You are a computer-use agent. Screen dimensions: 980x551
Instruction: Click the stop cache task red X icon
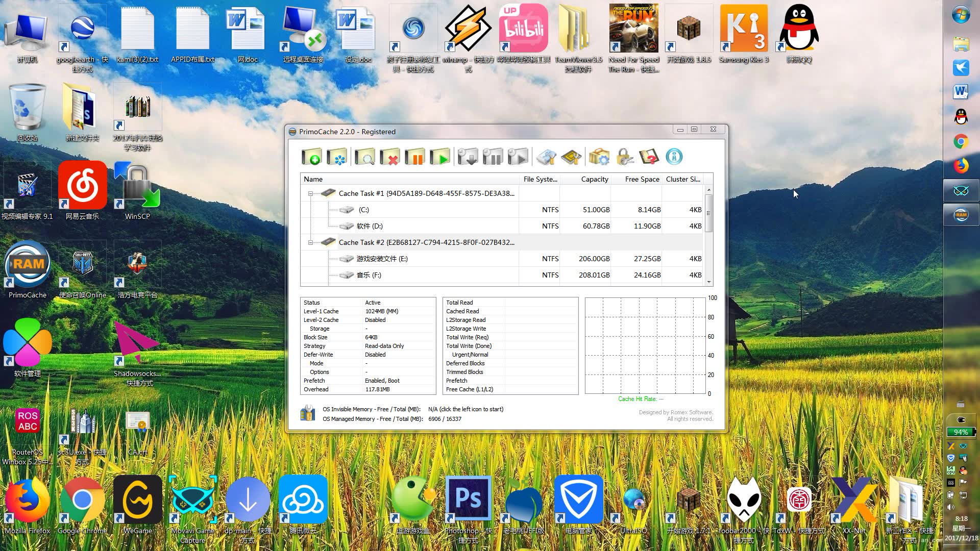(389, 157)
